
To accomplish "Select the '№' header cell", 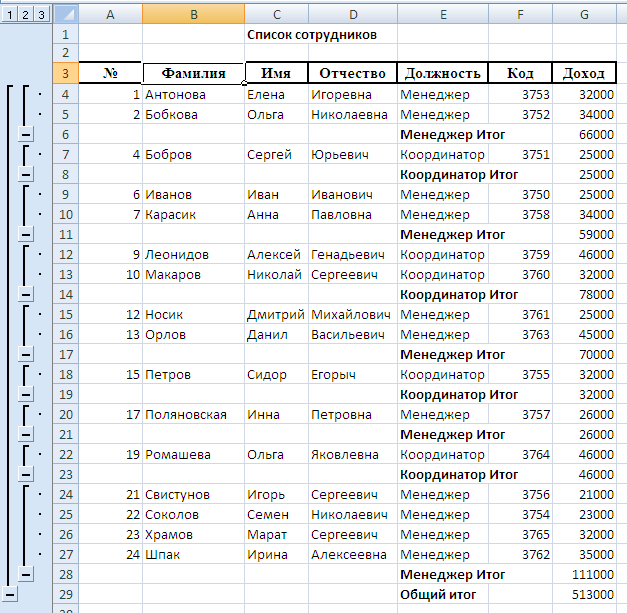I will [x=110, y=74].
